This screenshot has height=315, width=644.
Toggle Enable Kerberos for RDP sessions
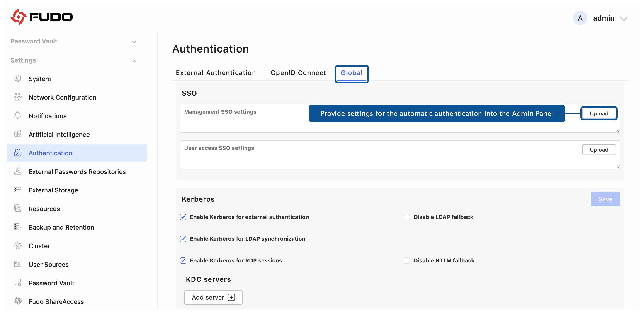point(183,261)
